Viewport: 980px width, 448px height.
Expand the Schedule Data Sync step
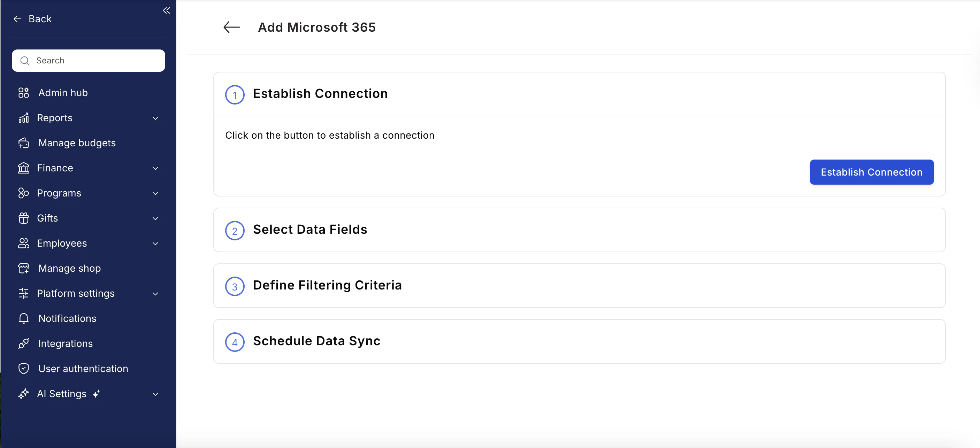(x=579, y=341)
